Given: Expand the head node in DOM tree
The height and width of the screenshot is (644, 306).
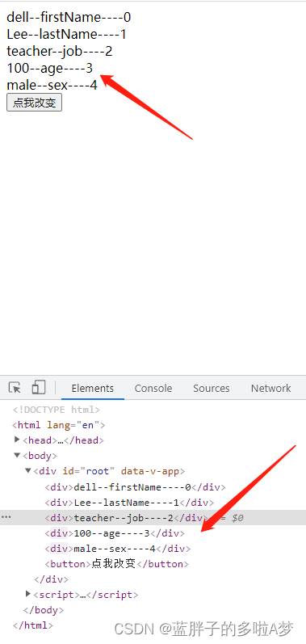Looking at the screenshot, I should (17, 440).
